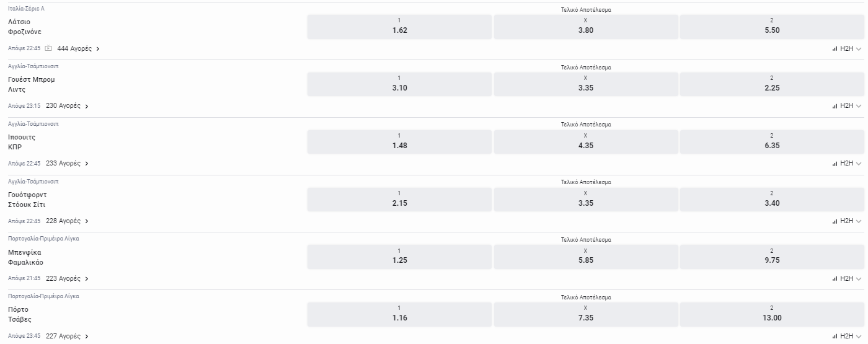This screenshot has height=344, width=868.
Task: Click H2H stats bars icon for Γουέστ Μπρομ–Λιντς
Action: (835, 106)
